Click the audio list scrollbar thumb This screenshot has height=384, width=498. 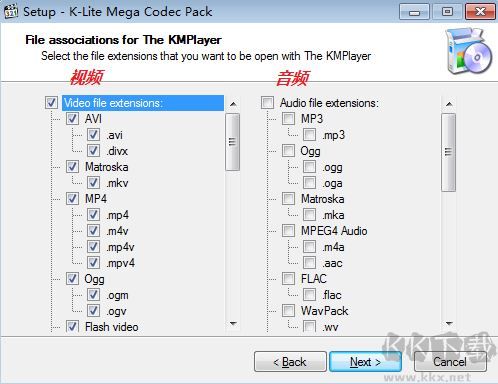tap(448, 152)
